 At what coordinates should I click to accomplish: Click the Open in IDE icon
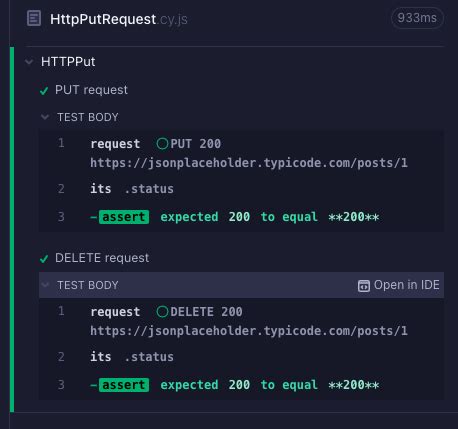pos(364,286)
